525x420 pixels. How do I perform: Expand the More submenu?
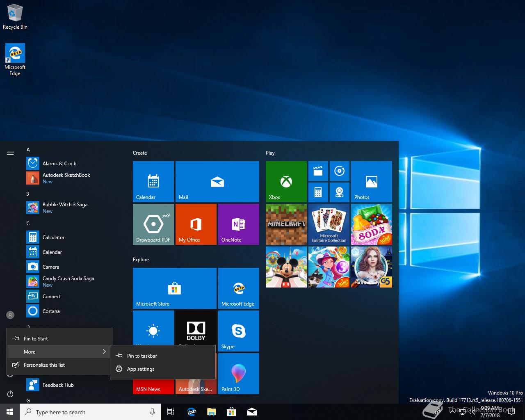(59, 352)
